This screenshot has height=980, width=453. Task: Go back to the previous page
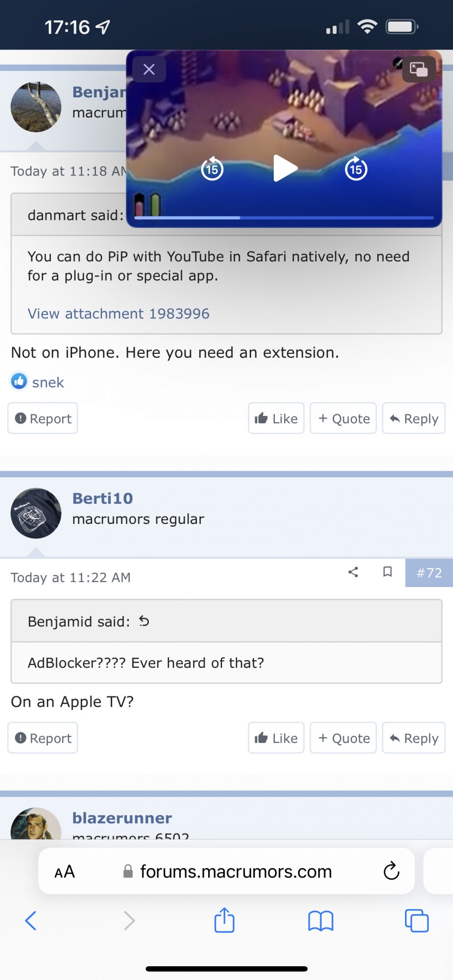tap(31, 921)
